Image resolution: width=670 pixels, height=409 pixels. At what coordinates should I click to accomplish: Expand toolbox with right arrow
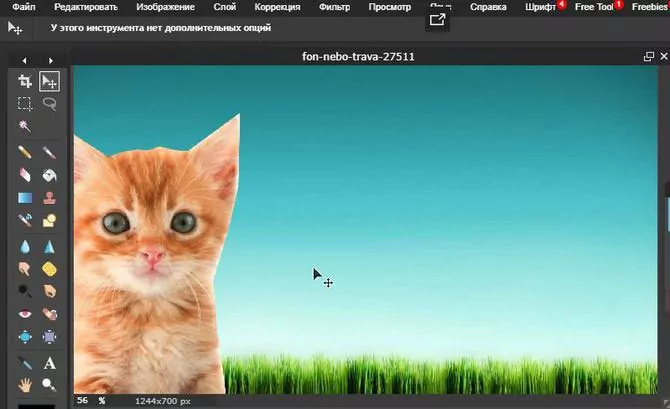[51, 61]
